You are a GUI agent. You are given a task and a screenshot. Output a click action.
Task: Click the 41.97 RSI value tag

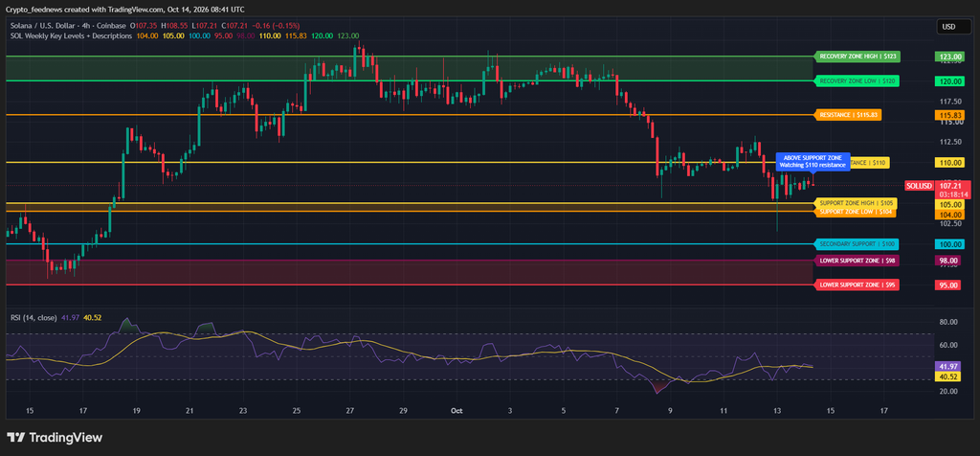coord(947,367)
